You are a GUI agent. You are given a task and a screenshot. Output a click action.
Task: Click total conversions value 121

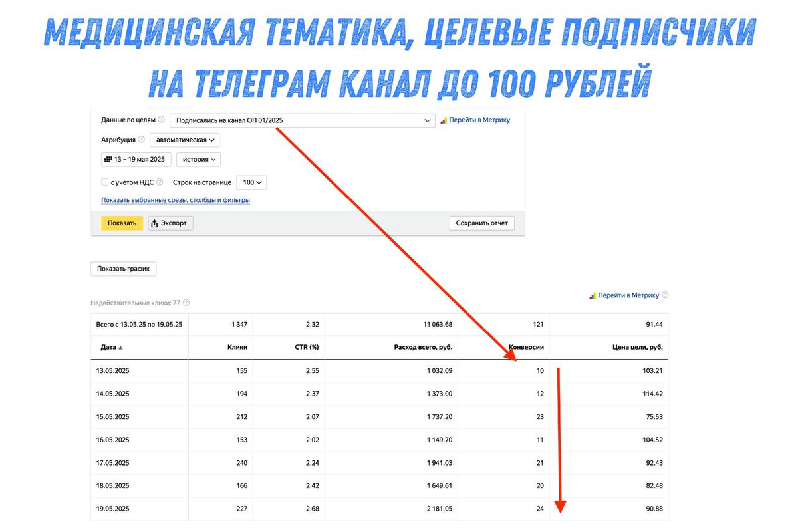pos(538,325)
